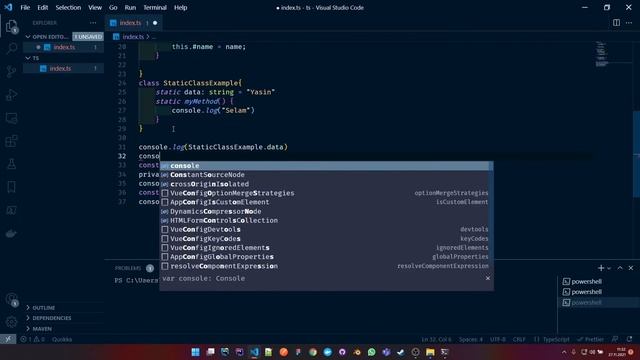Open the terminal launch profile dropdown
640x360 pixels.
(609, 268)
